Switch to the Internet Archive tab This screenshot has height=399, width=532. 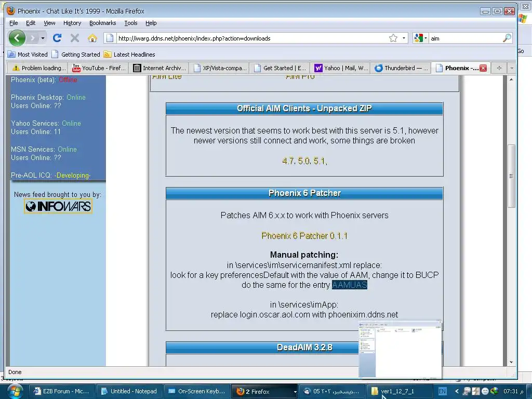tap(159, 68)
